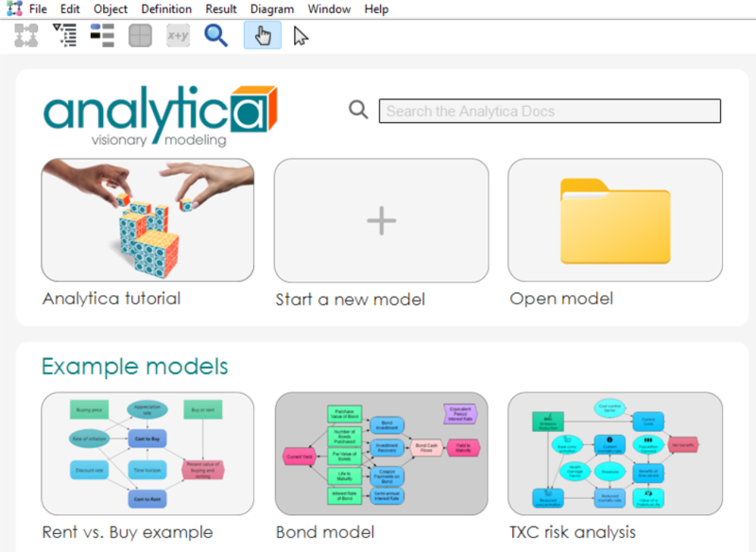The height and width of the screenshot is (552, 756).
Task: Open the Definition menu
Action: (x=166, y=9)
